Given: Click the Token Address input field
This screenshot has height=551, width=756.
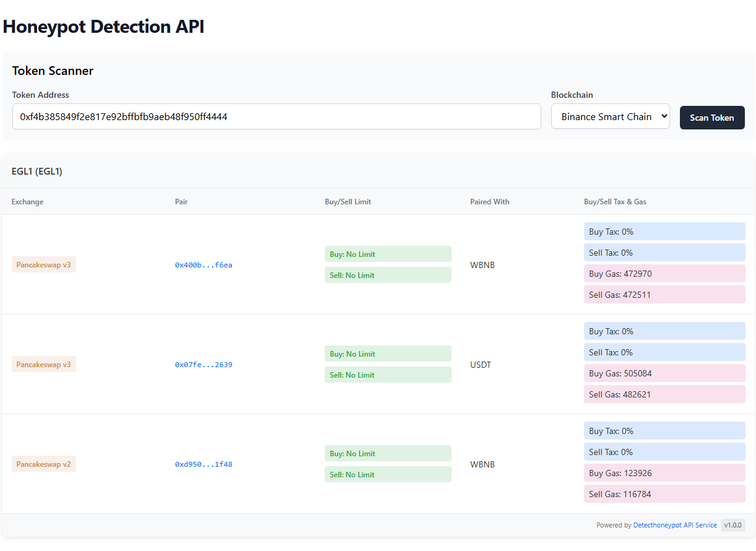Looking at the screenshot, I should [x=277, y=116].
